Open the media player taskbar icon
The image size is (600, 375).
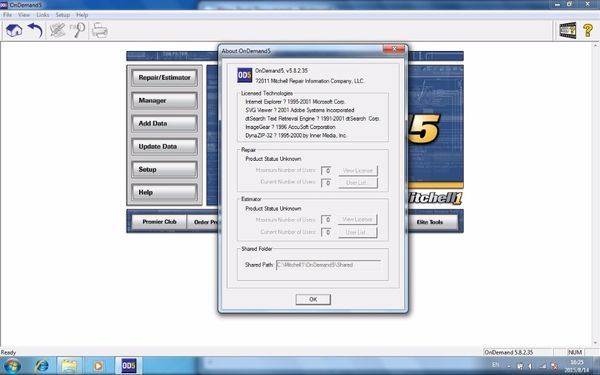pos(98,366)
